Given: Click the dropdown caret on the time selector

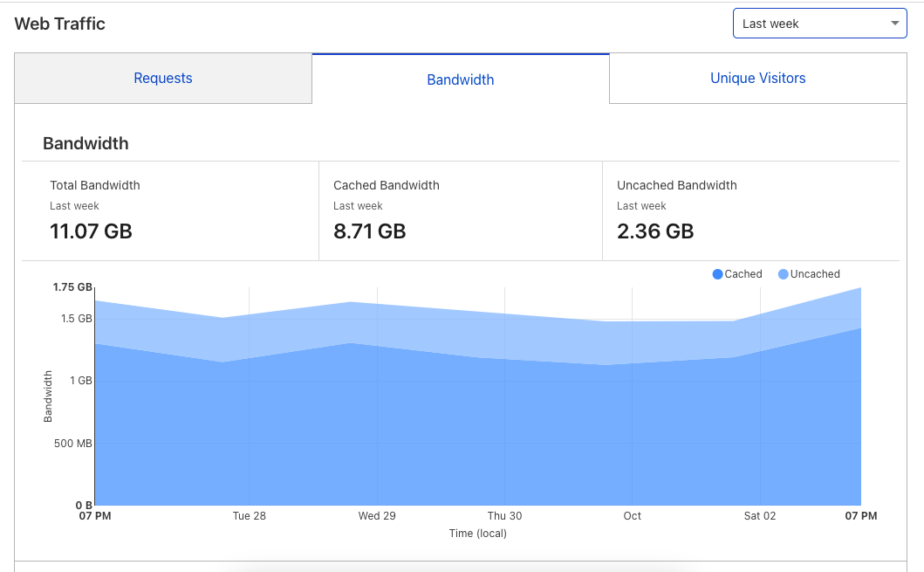Looking at the screenshot, I should pyautogui.click(x=894, y=24).
